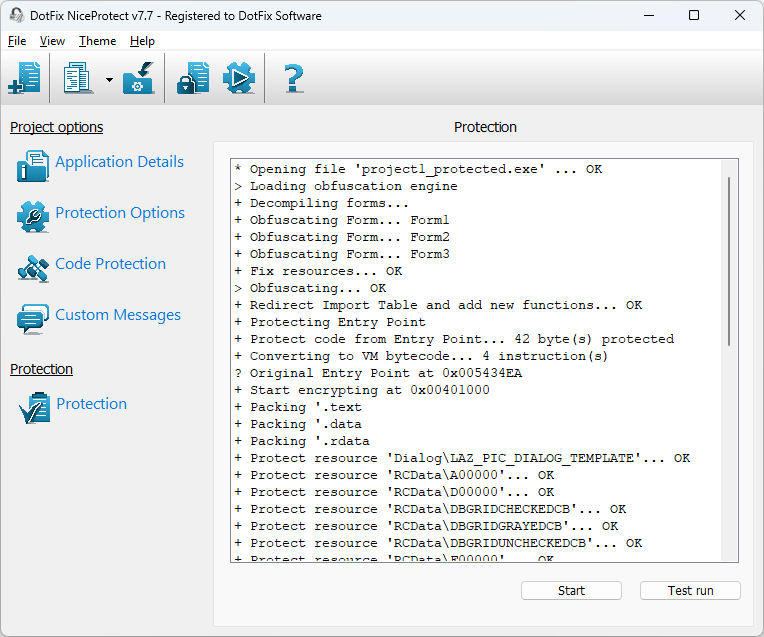The image size is (764, 637).
Task: Click the 'Redirect Import Table' log line
Action: [438, 305]
